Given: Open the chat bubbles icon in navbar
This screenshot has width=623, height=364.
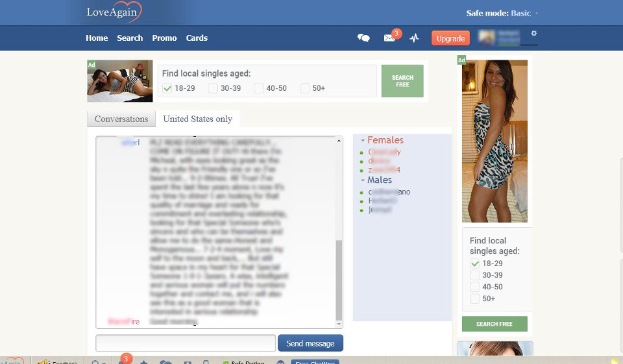Looking at the screenshot, I should click(x=363, y=38).
